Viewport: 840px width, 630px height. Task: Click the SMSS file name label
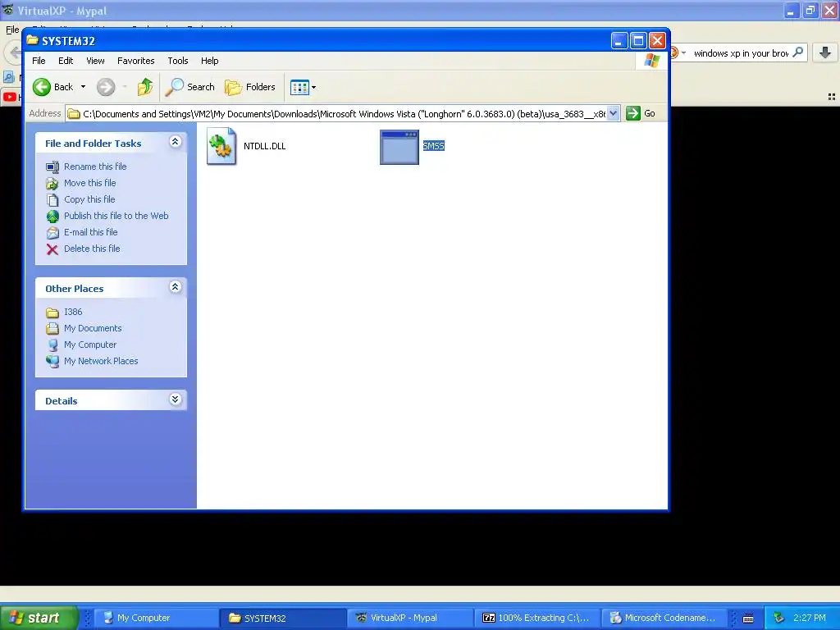(x=433, y=146)
